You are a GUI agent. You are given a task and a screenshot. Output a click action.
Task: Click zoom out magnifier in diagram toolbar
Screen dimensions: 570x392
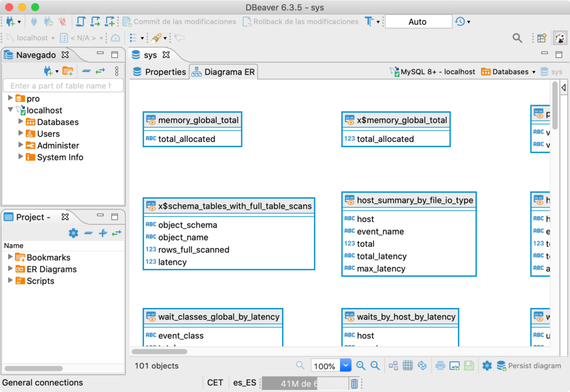click(x=375, y=365)
